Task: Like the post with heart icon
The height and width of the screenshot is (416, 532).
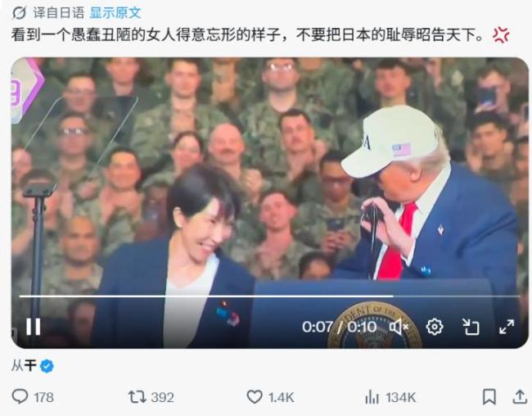Action: point(255,396)
